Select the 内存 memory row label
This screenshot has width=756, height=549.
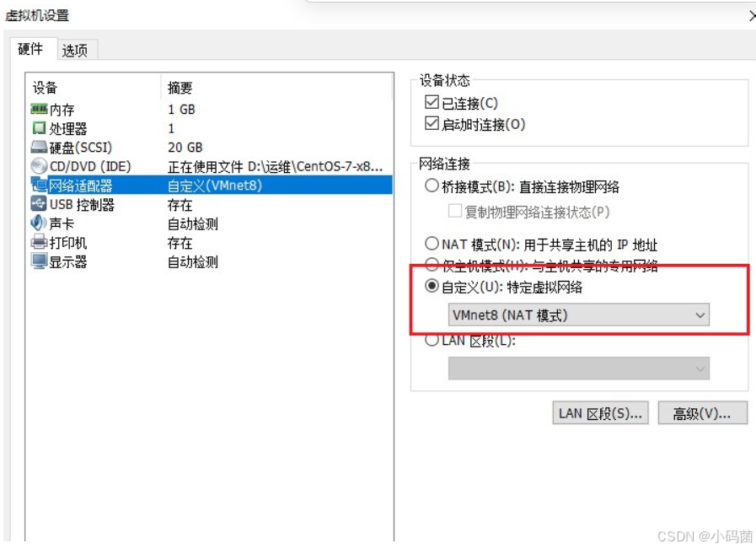tap(62, 110)
